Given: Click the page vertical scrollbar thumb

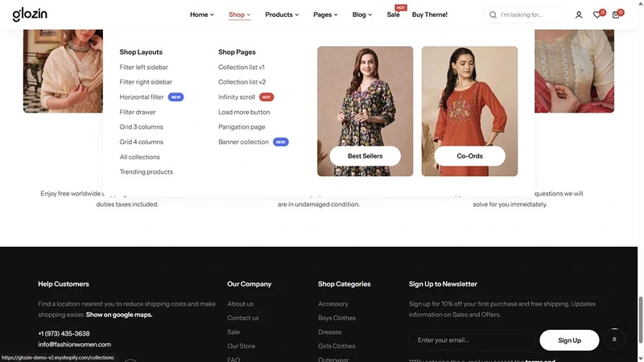Looking at the screenshot, I should click(640, 319).
